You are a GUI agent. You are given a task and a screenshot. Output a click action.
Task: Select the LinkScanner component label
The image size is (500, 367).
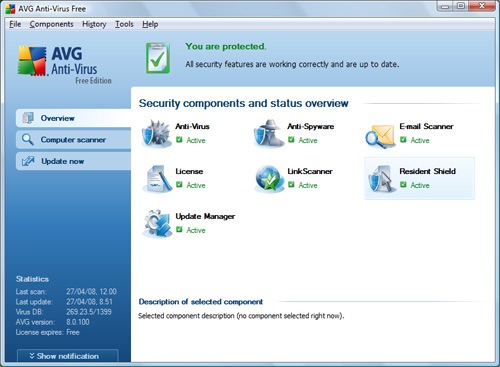[x=310, y=171]
